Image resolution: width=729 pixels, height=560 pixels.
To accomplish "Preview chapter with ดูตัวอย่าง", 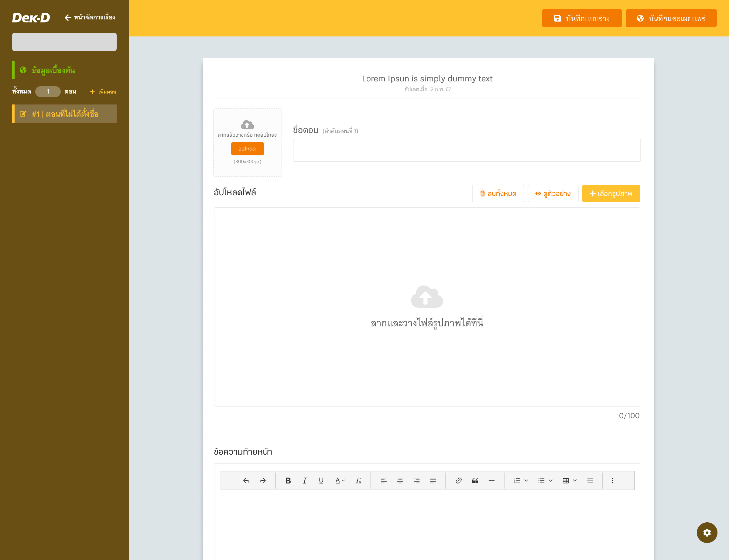I will [x=553, y=193].
